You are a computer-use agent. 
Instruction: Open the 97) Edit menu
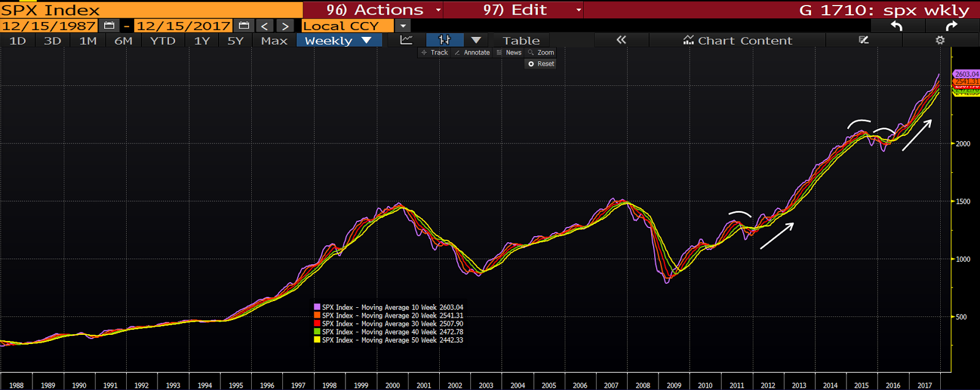click(513, 10)
